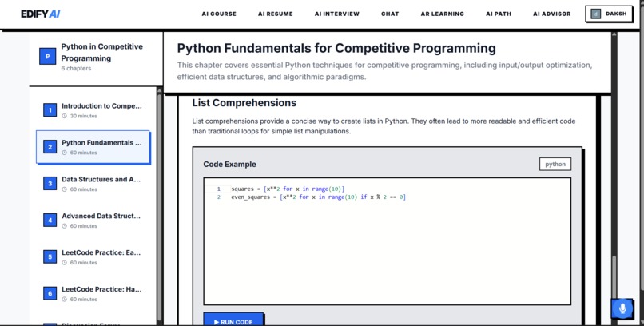Navigate to AR LEARNING
Screen dimensions: 644x326
pos(443,14)
